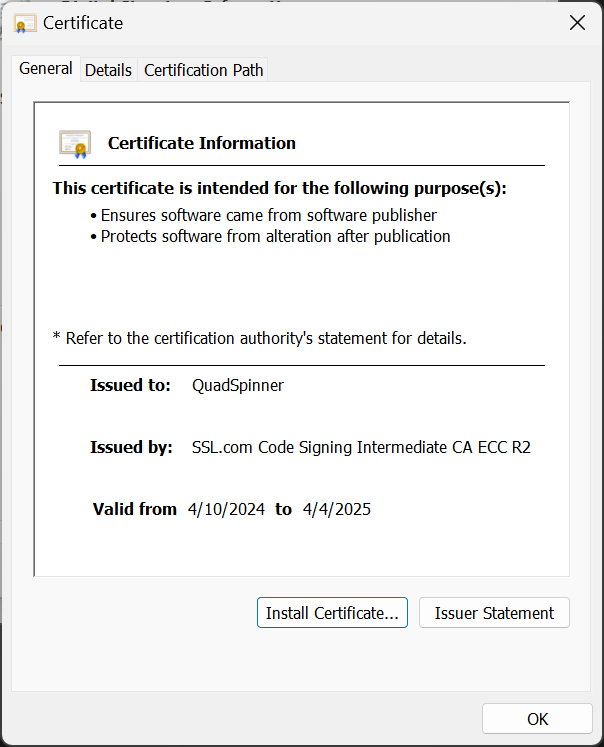
Task: Click the SSL.com Code Signing issuer name
Action: click(361, 447)
